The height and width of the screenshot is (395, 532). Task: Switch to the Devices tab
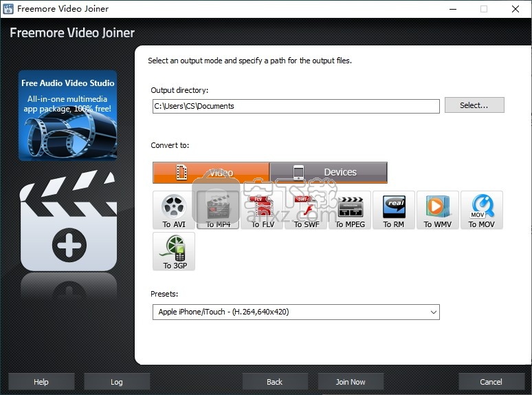click(x=329, y=173)
